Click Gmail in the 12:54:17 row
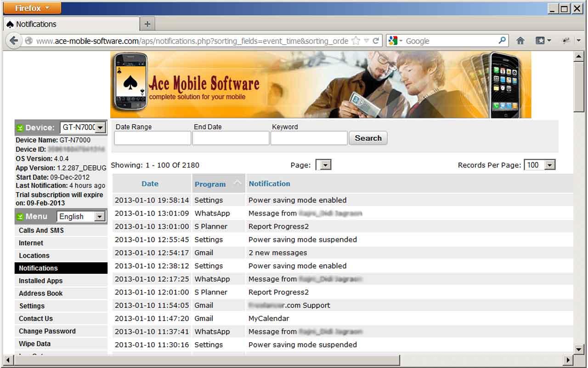 coord(204,253)
